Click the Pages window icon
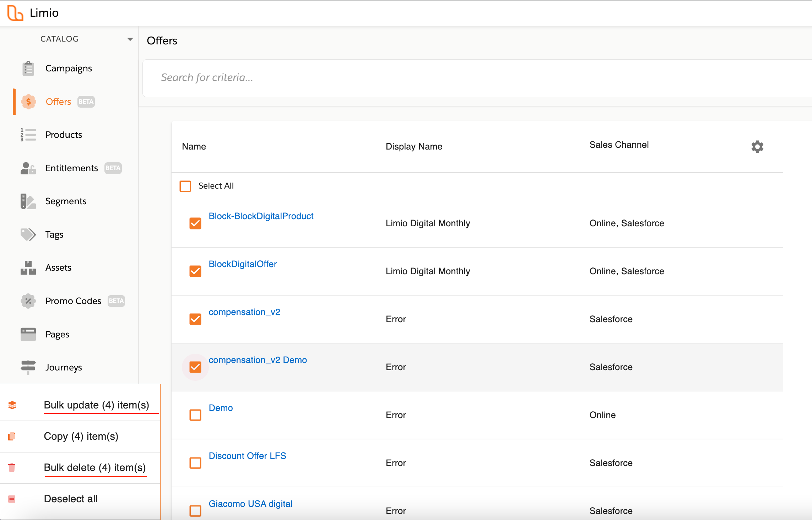The height and width of the screenshot is (520, 812). (28, 334)
